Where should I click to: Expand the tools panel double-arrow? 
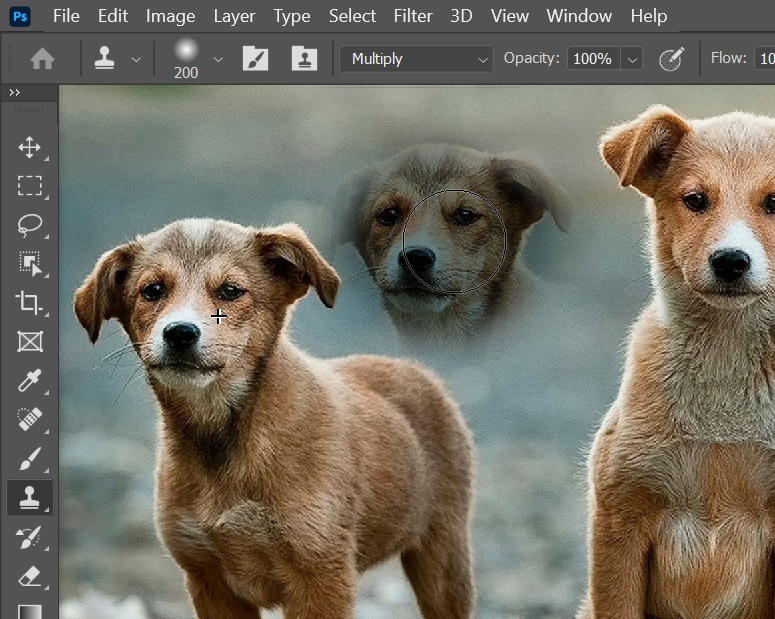point(15,92)
